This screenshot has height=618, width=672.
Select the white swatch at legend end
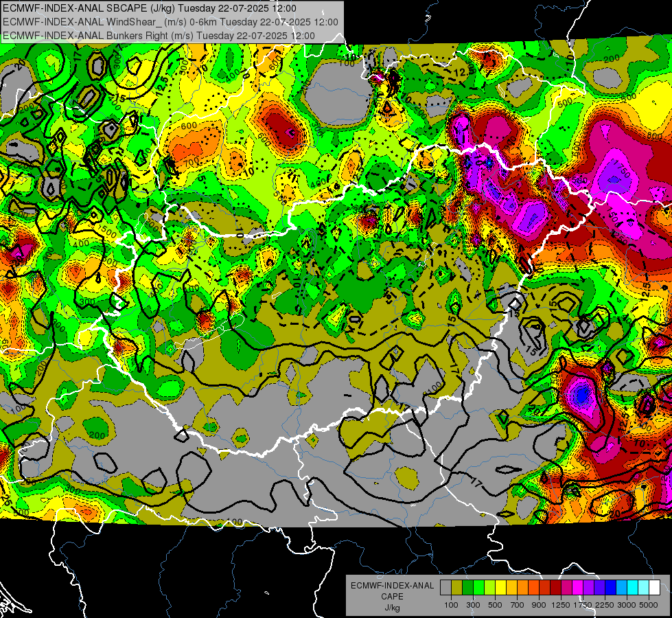point(654,587)
